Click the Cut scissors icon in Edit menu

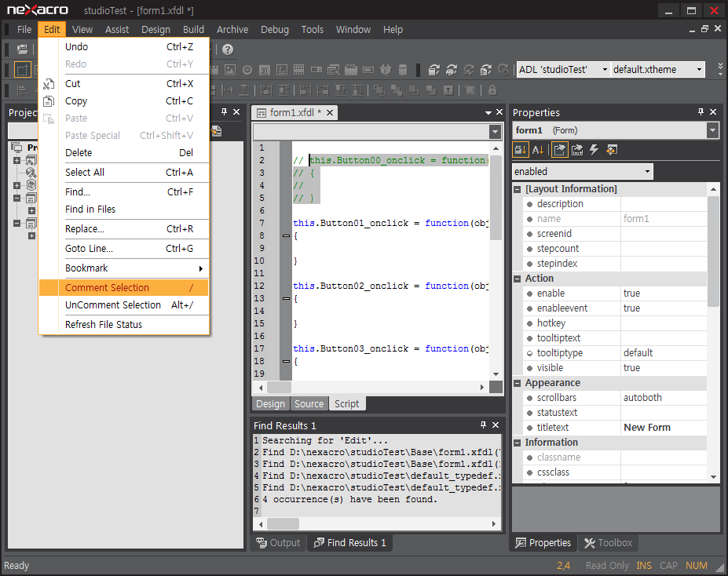pos(49,84)
